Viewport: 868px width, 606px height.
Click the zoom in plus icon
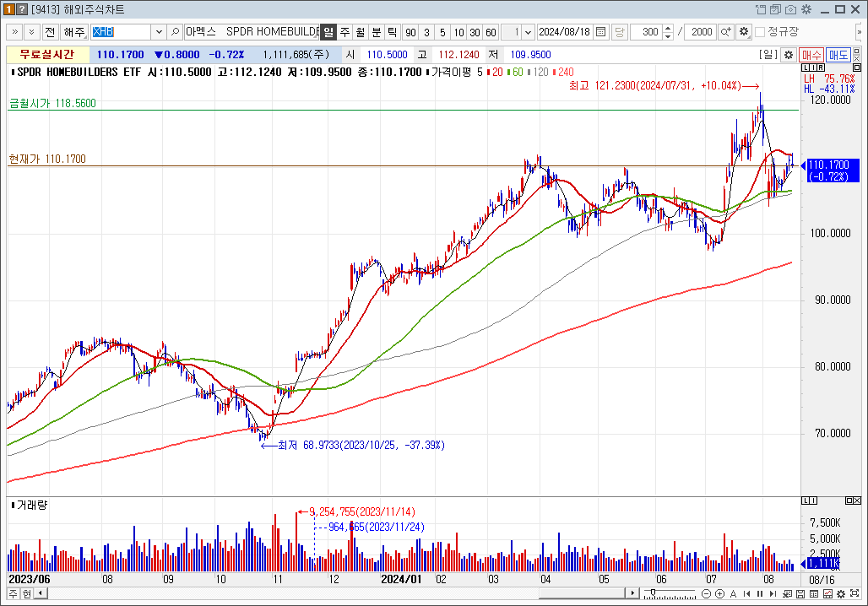point(719,593)
